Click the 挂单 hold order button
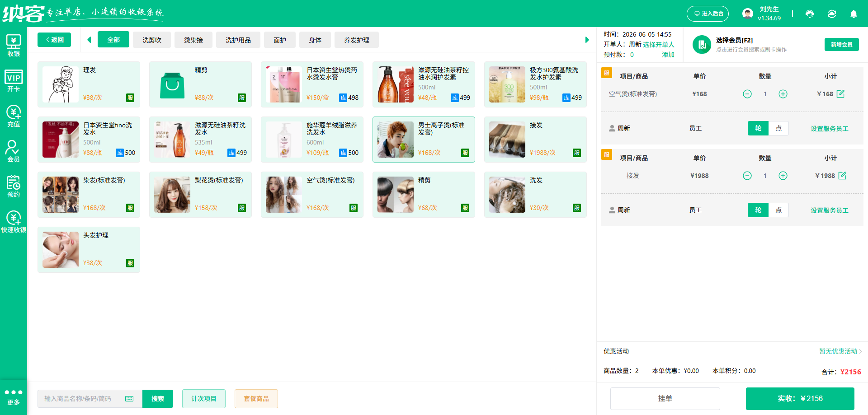 [665, 398]
